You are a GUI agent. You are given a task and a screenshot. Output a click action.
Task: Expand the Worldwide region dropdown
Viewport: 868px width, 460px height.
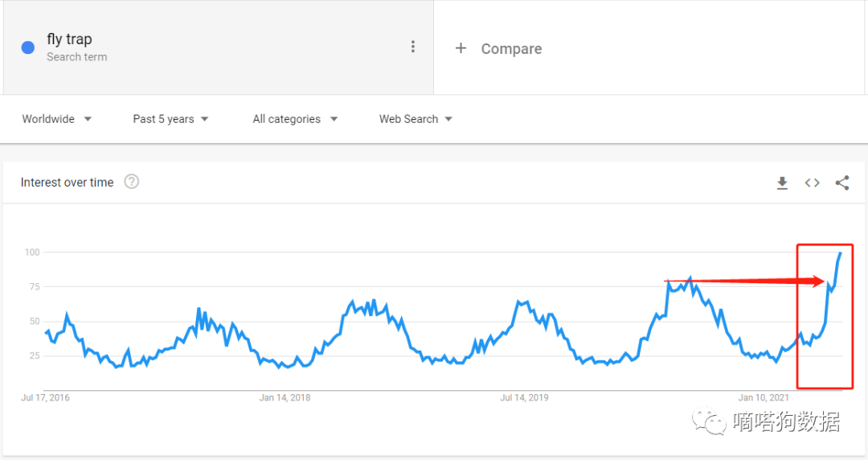(57, 119)
